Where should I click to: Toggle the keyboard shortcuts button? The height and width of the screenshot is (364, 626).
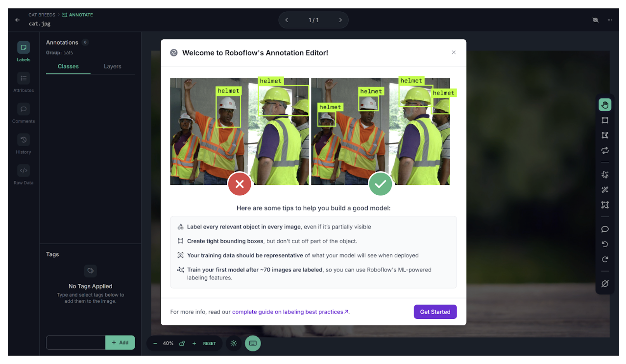pos(253,343)
